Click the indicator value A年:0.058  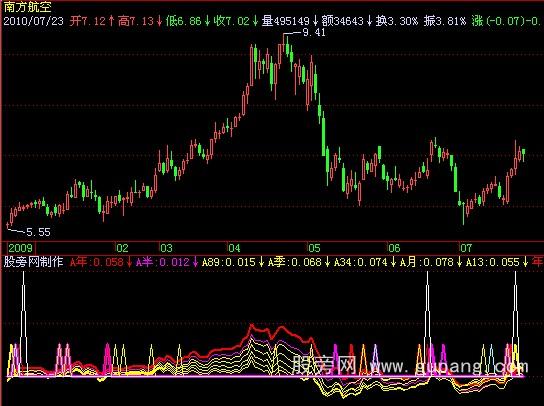point(97,262)
